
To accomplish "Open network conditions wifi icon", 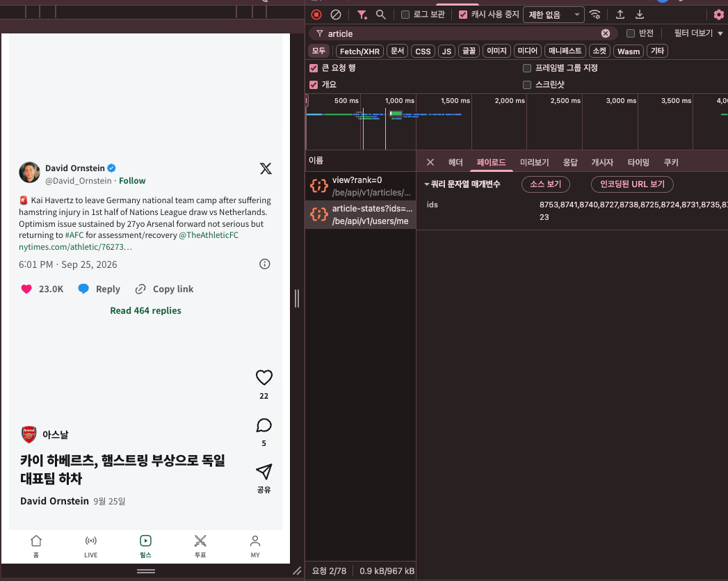I will click(x=594, y=15).
